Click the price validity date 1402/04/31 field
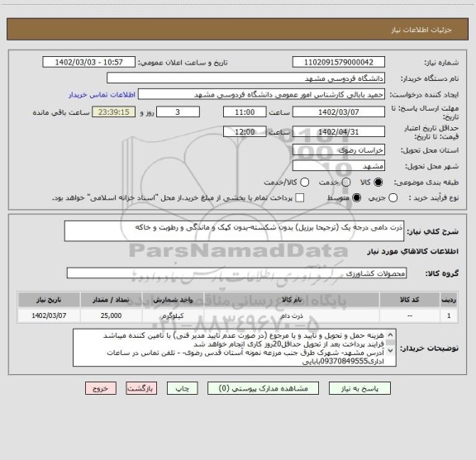Image resolution: width=476 pixels, height=460 pixels. (x=339, y=131)
